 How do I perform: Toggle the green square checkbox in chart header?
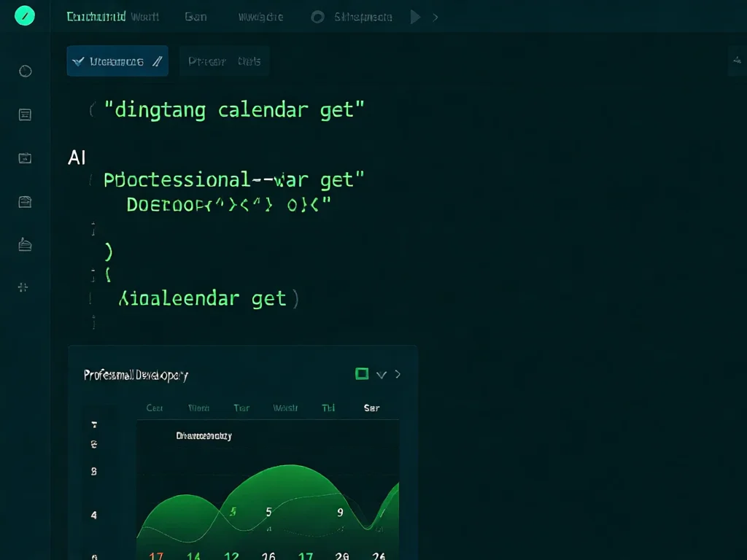tap(361, 374)
